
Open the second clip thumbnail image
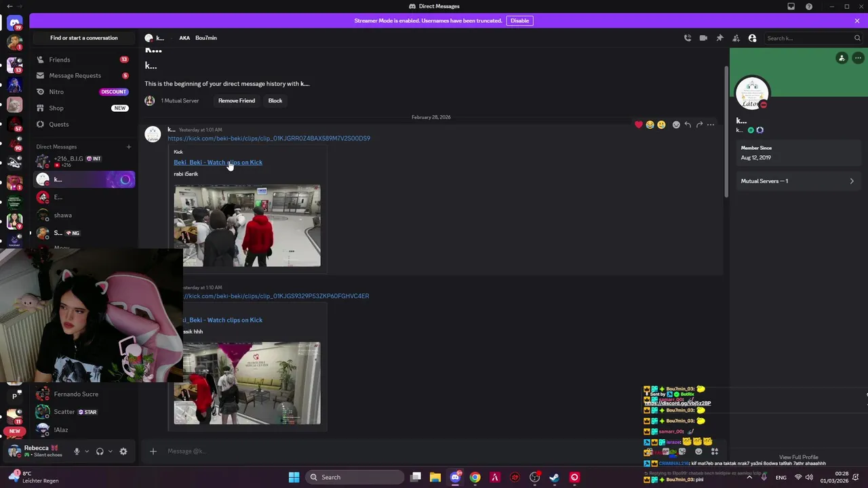[247, 384]
